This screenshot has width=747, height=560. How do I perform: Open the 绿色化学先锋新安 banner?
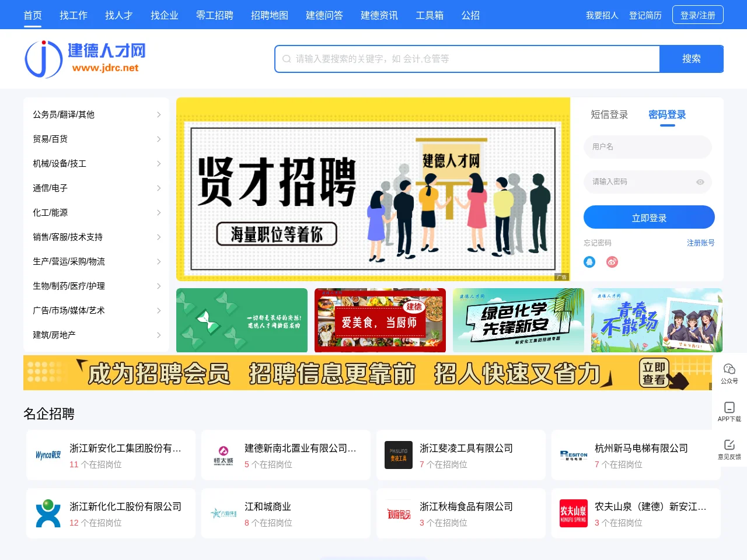coord(518,320)
